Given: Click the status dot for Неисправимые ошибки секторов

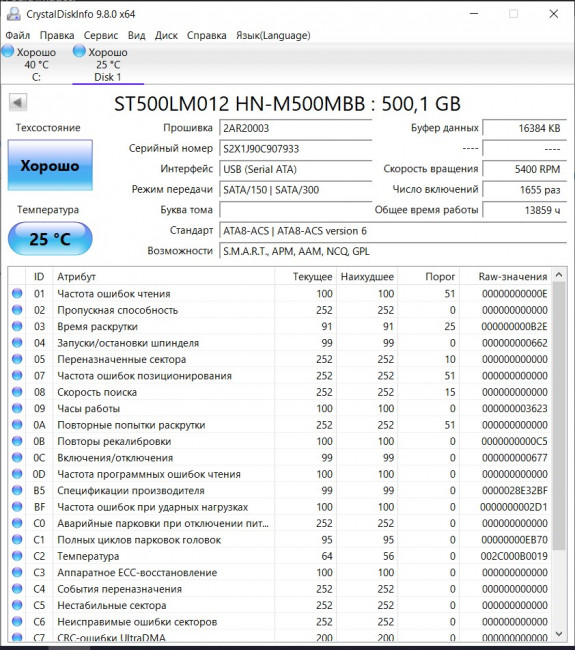Looking at the screenshot, I should 17,621.
